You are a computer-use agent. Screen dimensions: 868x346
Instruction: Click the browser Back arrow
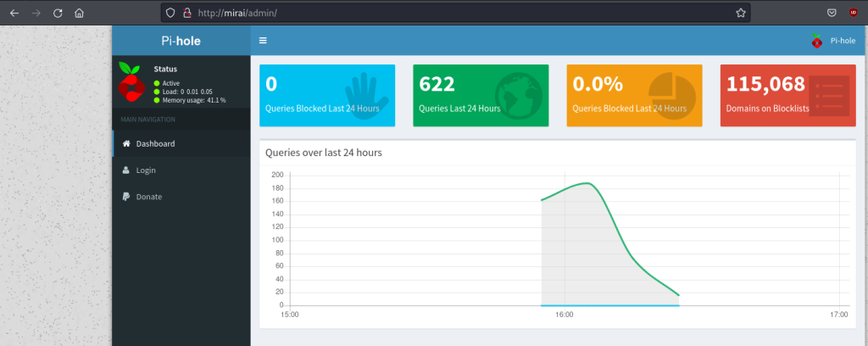coord(14,13)
